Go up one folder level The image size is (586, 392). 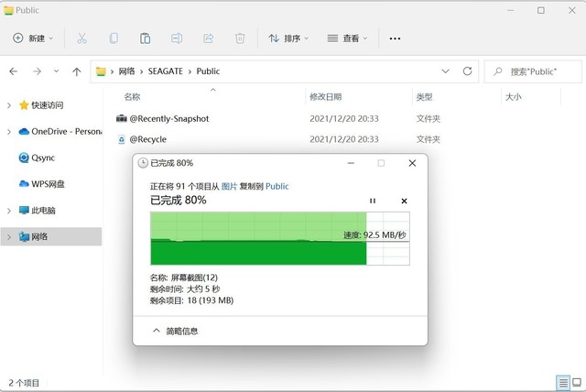pyautogui.click(x=77, y=71)
